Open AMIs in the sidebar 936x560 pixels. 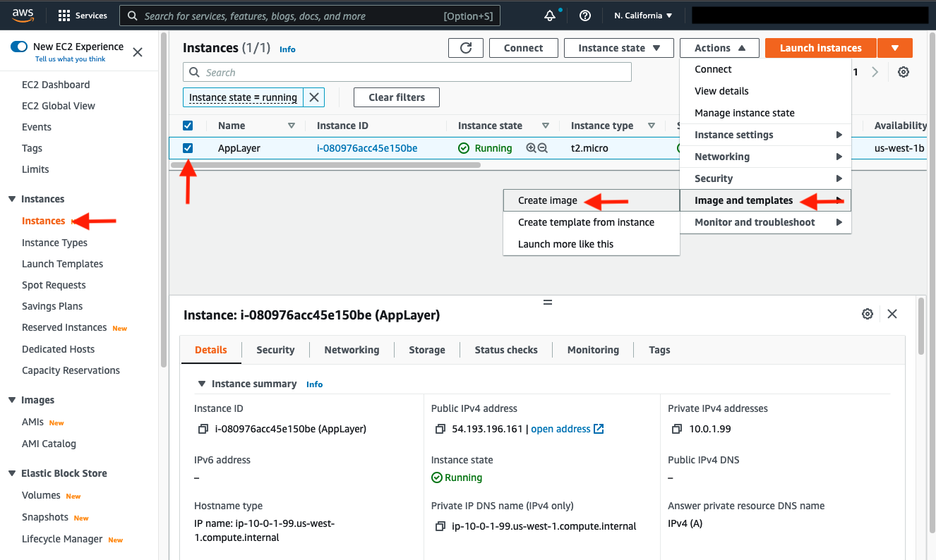[x=32, y=422]
